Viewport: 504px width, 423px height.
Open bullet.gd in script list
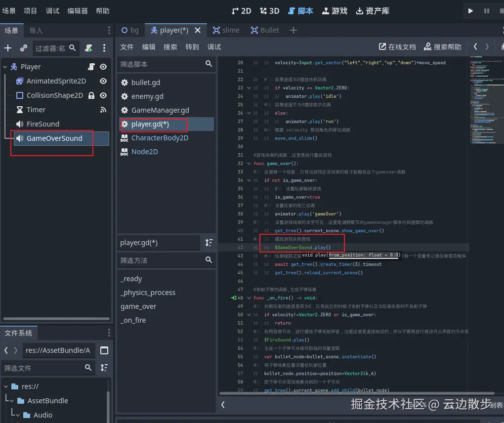[166, 83]
